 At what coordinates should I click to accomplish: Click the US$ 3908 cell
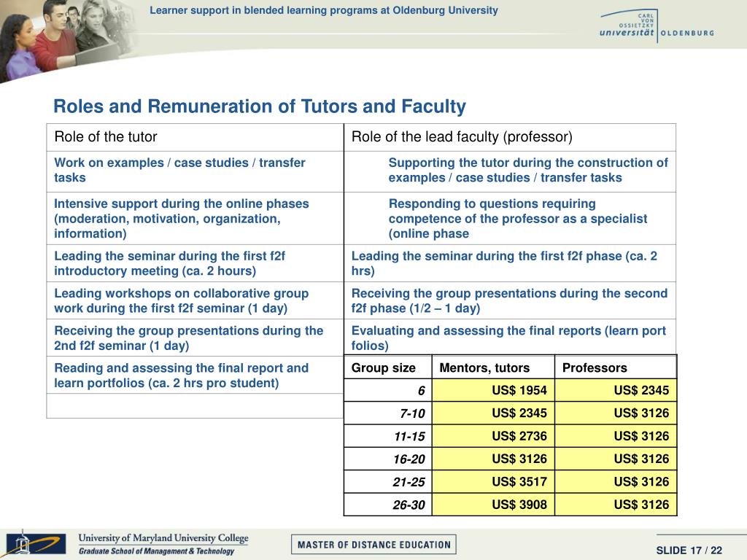pos(493,505)
